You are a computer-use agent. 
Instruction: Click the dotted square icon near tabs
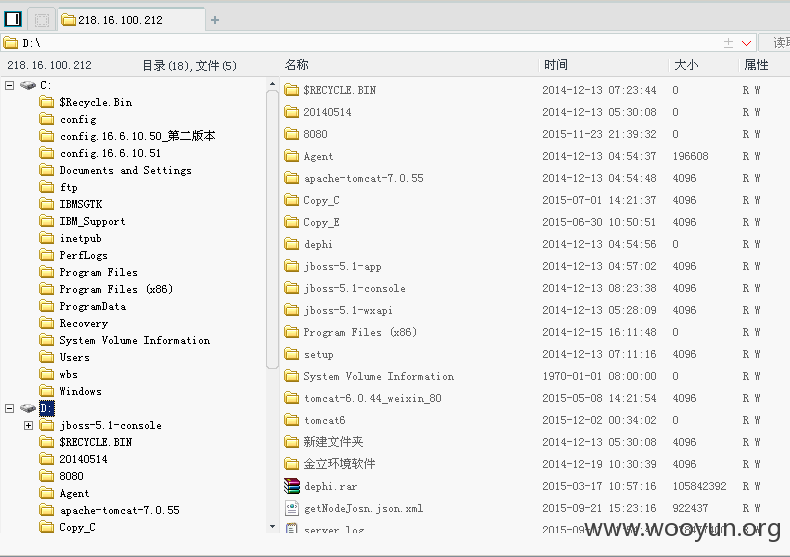click(x=42, y=20)
